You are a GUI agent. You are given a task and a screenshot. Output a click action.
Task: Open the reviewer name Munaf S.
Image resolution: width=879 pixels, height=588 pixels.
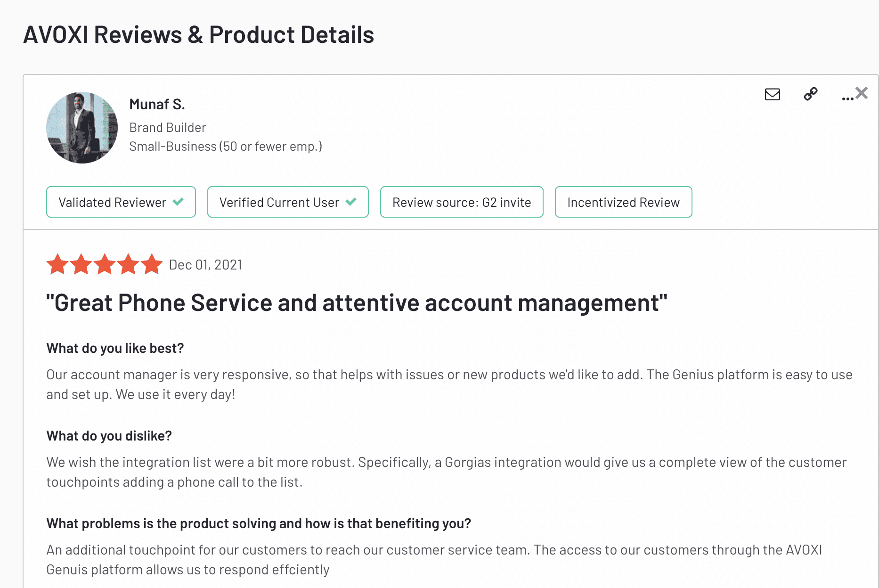pyautogui.click(x=157, y=104)
